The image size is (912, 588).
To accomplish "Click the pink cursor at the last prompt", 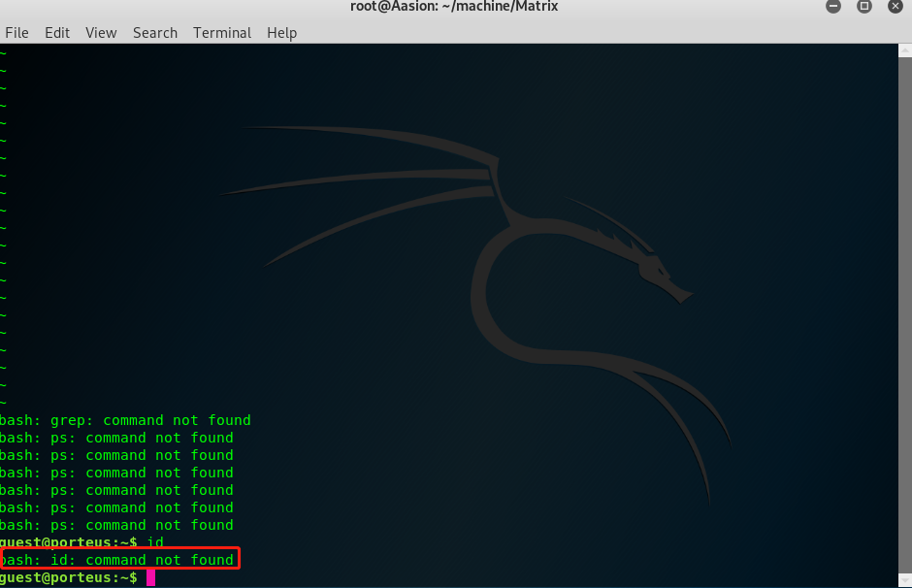I will (x=150, y=577).
